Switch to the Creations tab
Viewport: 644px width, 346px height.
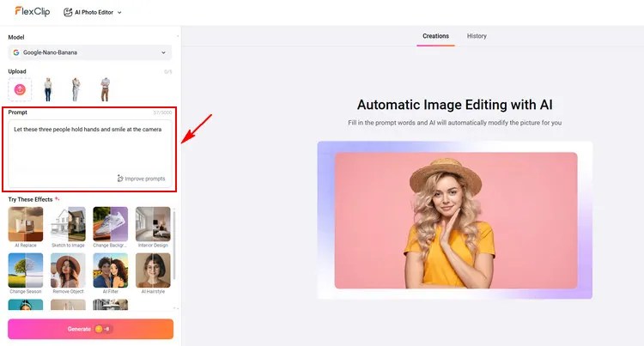[435, 36]
